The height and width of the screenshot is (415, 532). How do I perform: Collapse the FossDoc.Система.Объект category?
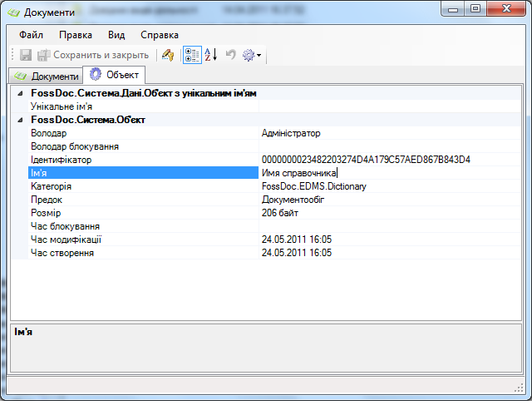(x=20, y=120)
